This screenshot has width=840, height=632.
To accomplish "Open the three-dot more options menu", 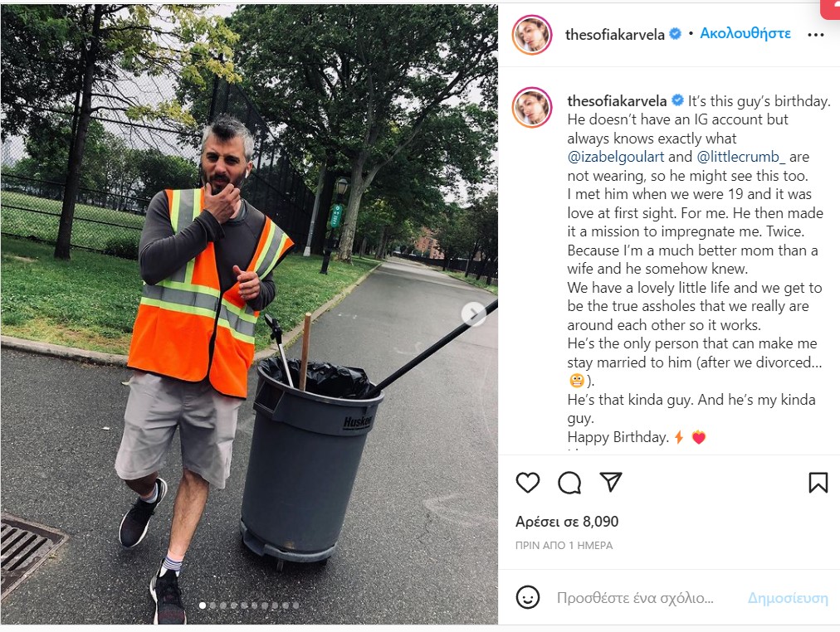I will (815, 35).
